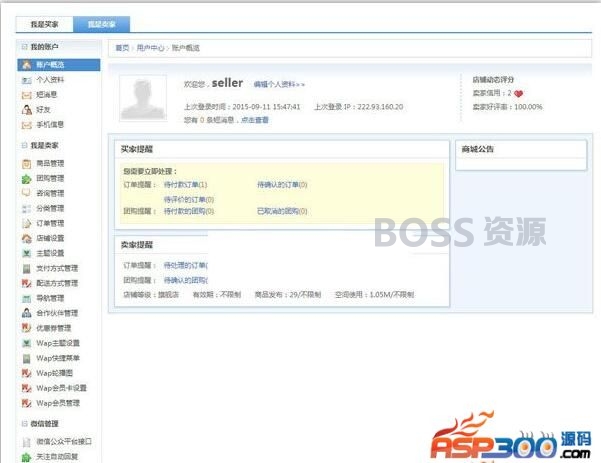This screenshot has width=601, height=463.
Task: Click the seller avatar placeholder image
Action: coord(143,98)
